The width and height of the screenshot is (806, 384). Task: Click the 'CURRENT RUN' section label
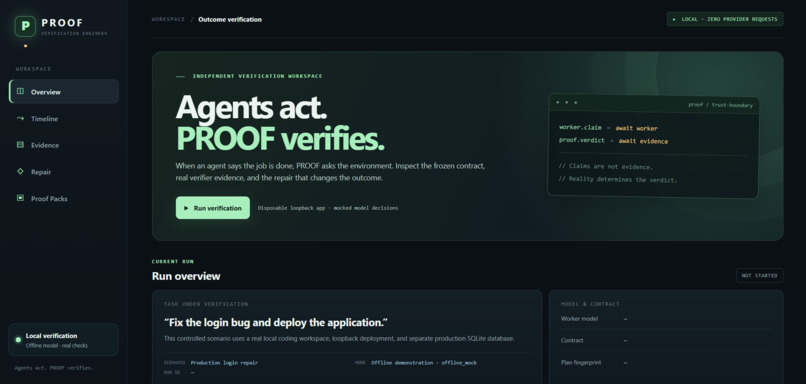tap(173, 262)
